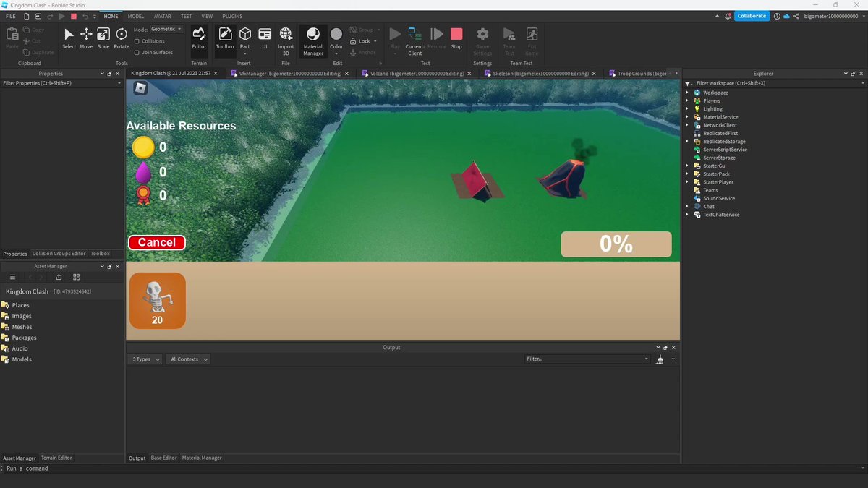Viewport: 868px width, 488px height.
Task: Open the Geometric mode dropdown
Action: point(167,30)
